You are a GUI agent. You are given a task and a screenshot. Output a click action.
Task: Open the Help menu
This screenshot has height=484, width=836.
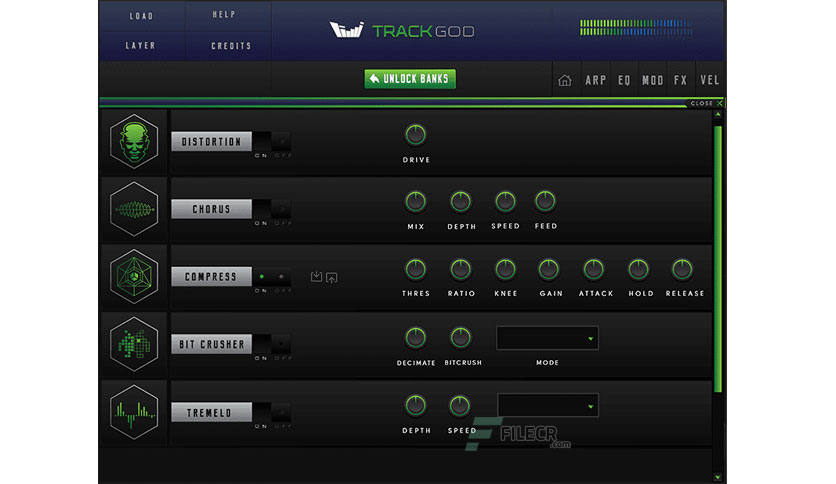[224, 14]
